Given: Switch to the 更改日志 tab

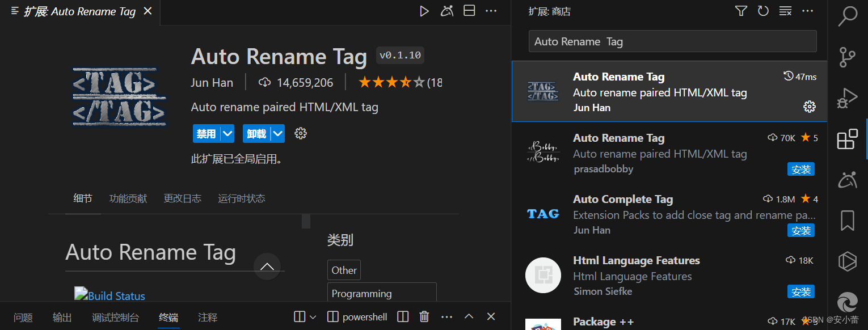Looking at the screenshot, I should click(183, 198).
